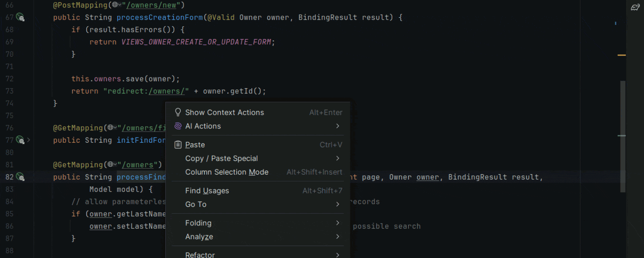Open the Gradle tool window
This screenshot has width=644, height=258.
tap(635, 7)
